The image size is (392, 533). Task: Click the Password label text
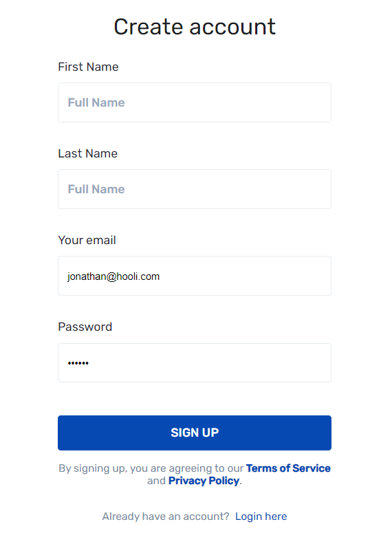[x=85, y=327]
